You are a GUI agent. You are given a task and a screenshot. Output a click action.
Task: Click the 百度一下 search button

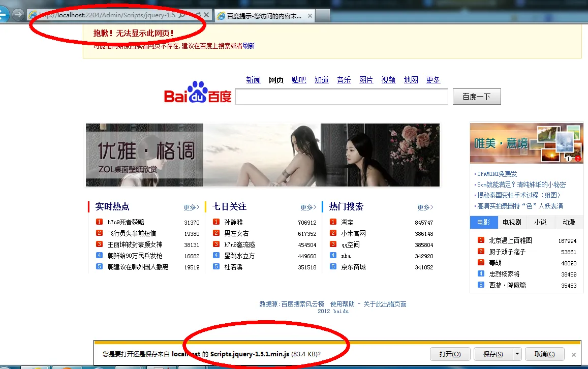pyautogui.click(x=477, y=97)
